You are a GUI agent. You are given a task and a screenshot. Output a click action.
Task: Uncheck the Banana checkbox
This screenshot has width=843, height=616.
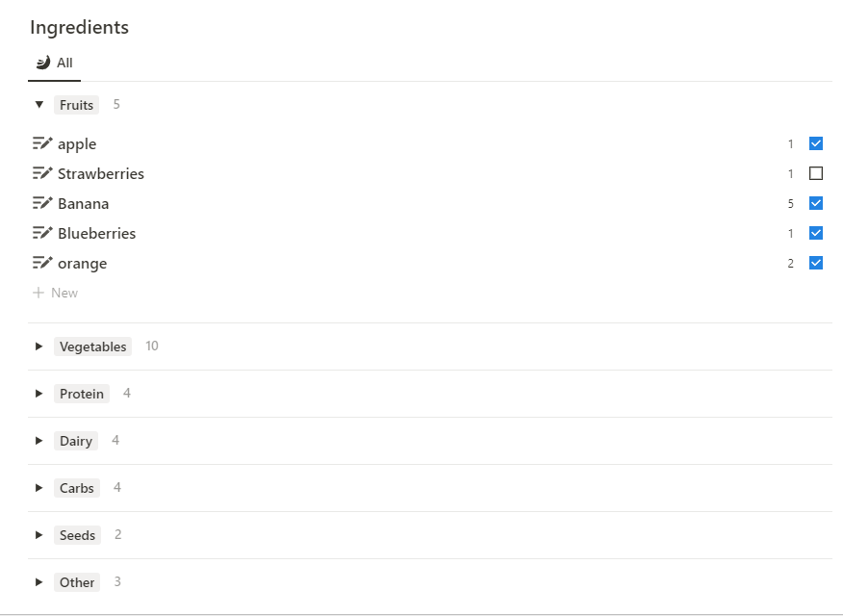coord(816,204)
